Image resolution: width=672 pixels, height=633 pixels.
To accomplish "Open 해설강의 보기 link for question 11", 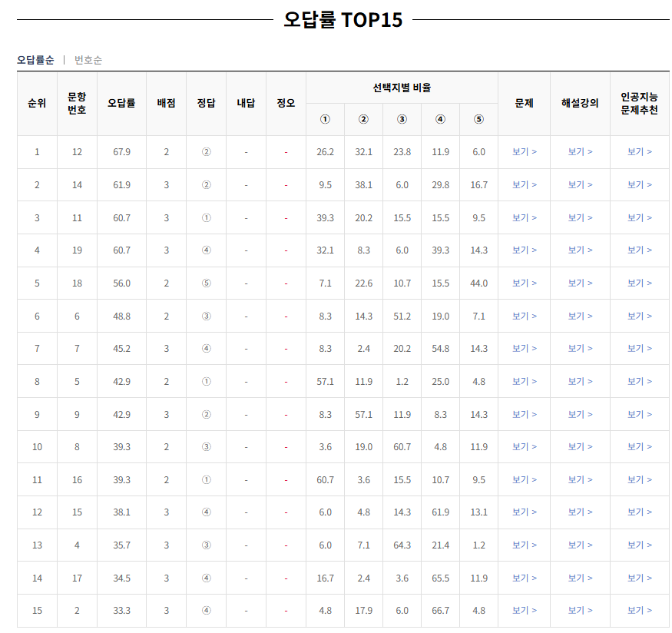I will point(580,217).
